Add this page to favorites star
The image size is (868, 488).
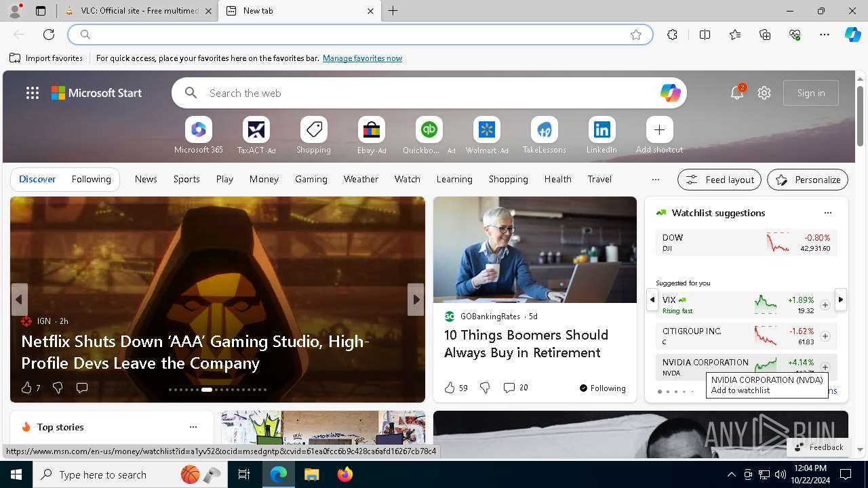click(x=636, y=35)
